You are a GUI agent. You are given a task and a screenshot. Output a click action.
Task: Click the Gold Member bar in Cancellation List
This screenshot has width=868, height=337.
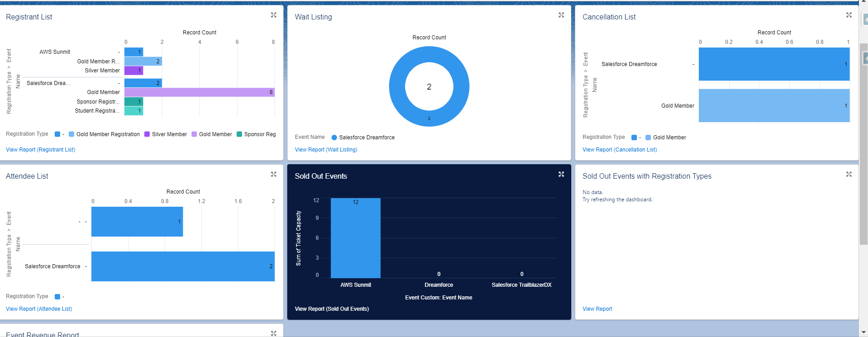tap(774, 106)
